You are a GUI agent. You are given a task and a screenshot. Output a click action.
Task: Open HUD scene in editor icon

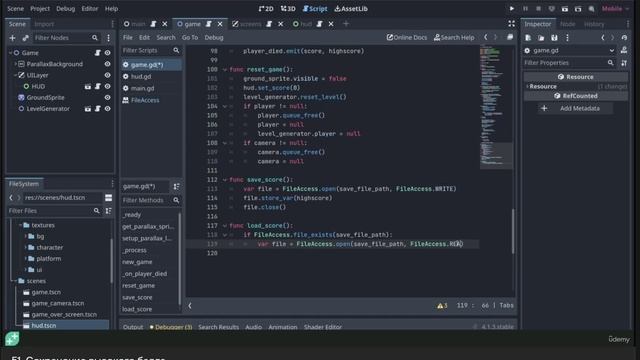[88, 87]
